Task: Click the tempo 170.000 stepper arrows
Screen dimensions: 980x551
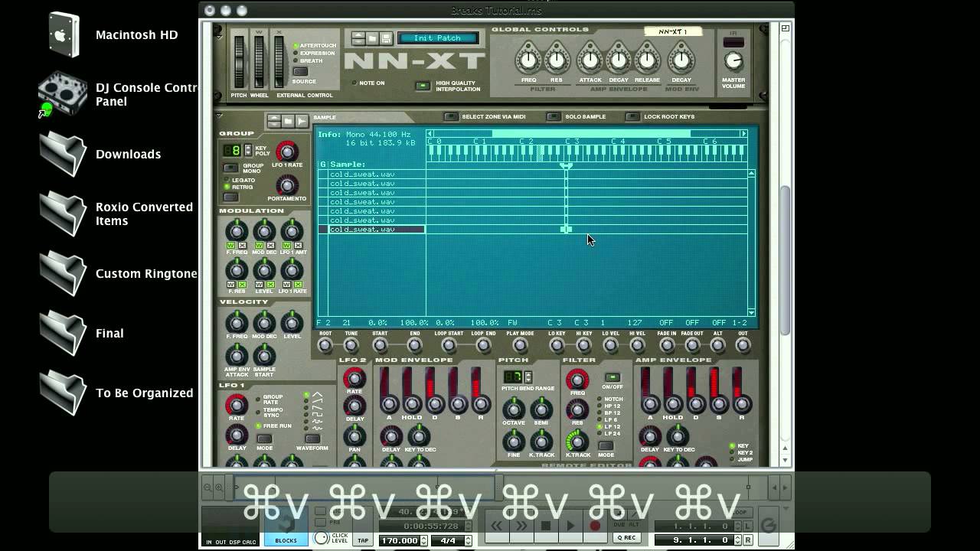Action: (423, 540)
